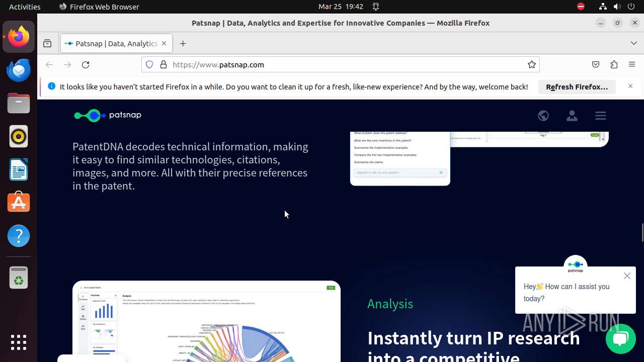Open LibreOffice Writer from the dock

[x=19, y=169]
